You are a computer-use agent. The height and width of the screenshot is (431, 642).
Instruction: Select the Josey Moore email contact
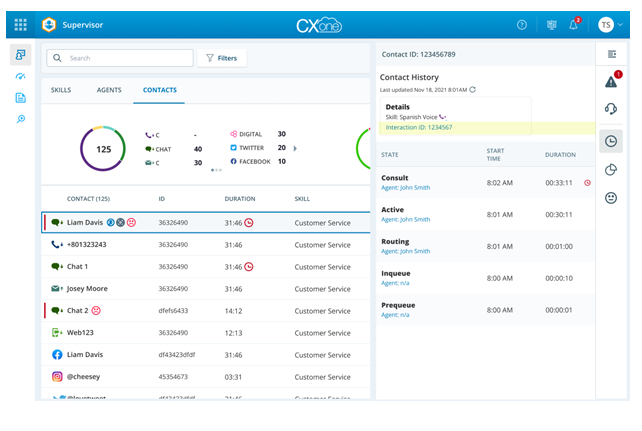click(206, 289)
